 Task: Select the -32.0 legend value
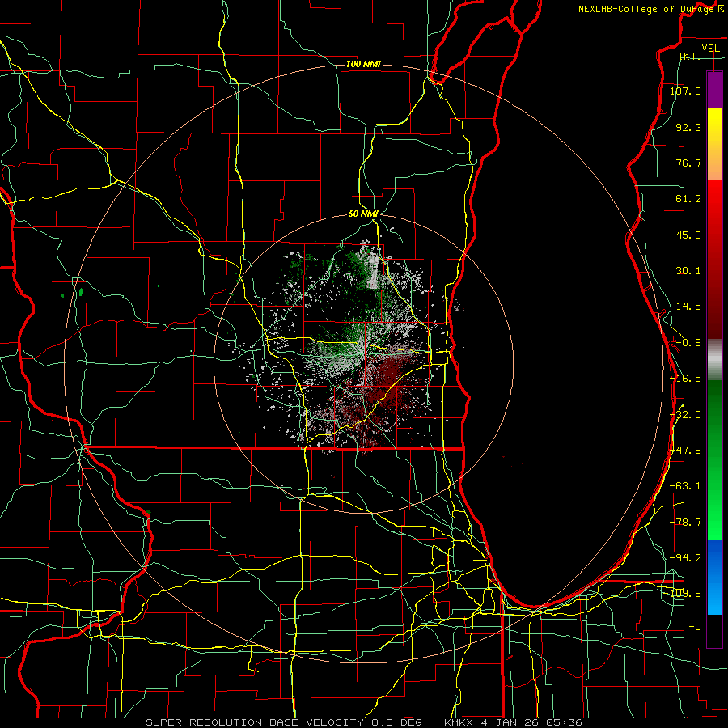(x=685, y=415)
